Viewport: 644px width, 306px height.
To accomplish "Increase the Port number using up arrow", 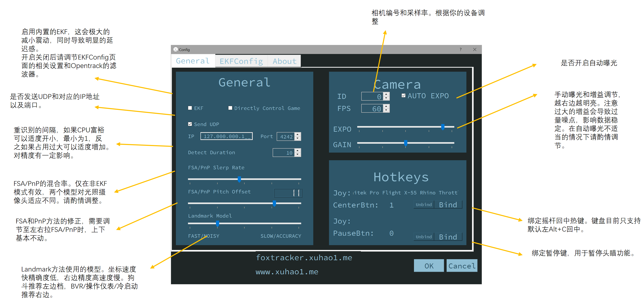I will click(x=298, y=135).
